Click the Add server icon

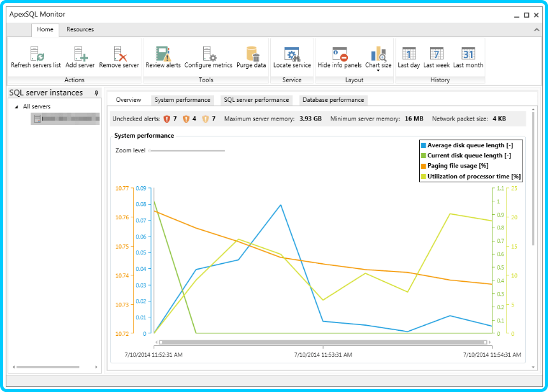pos(81,54)
